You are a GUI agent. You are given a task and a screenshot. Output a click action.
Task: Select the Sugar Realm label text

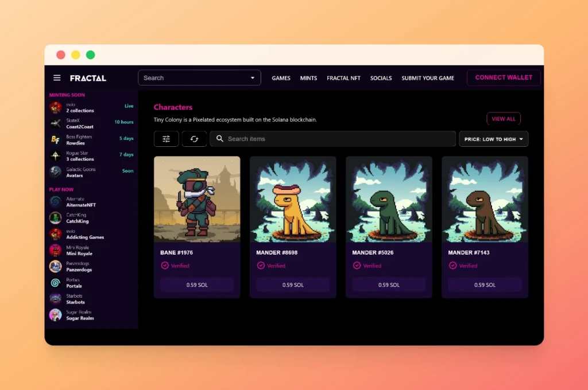tap(80, 318)
